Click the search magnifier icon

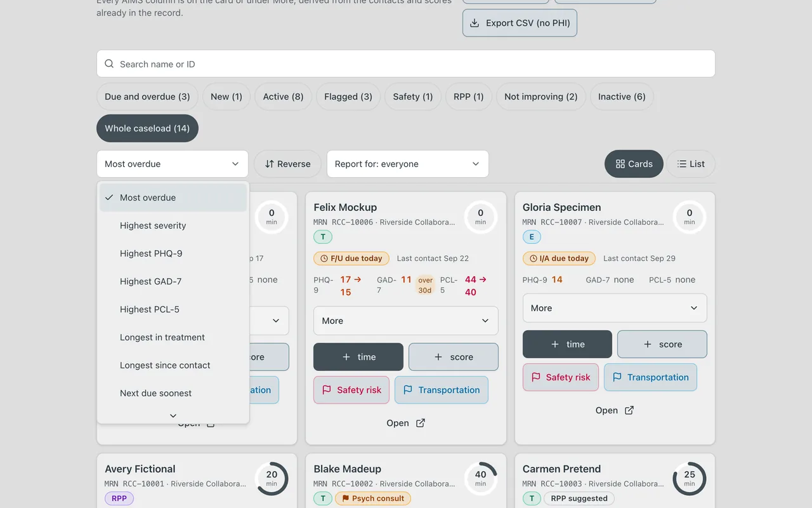pos(109,64)
